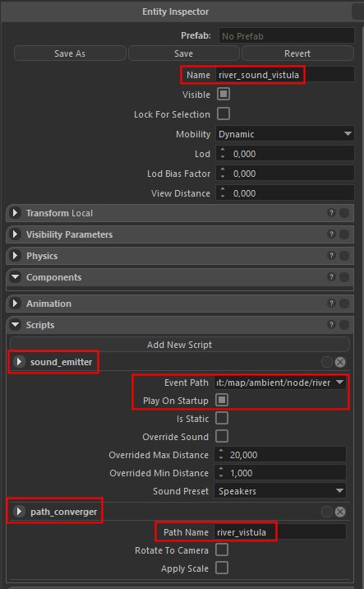
Task: Remove the path_converger script with X icon
Action: coord(340,512)
